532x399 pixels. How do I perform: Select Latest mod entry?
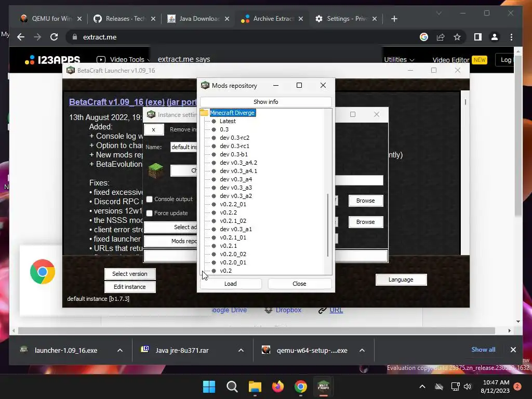tap(228, 121)
